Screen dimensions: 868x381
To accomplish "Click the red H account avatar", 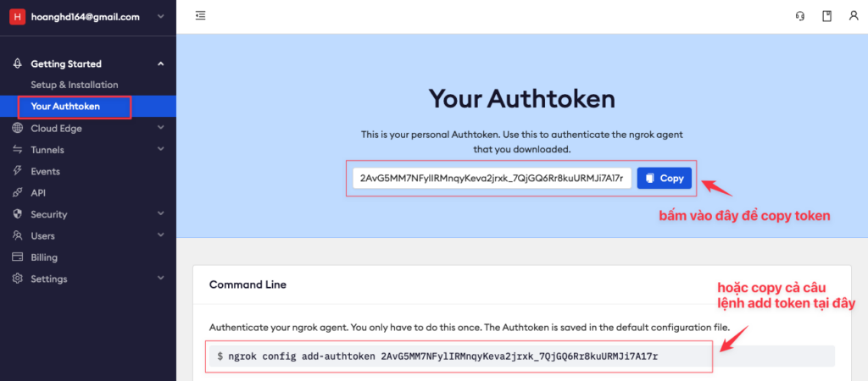I will click(x=18, y=17).
